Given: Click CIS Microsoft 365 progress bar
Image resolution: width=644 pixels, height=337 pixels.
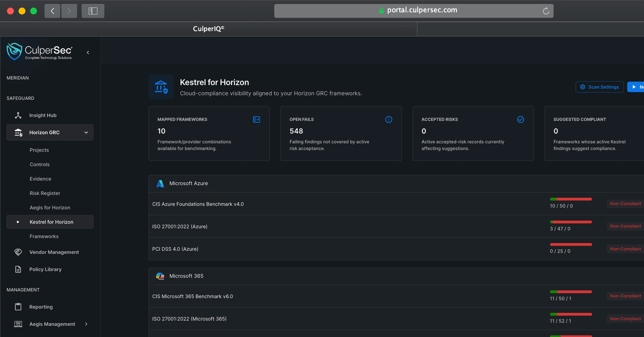Looking at the screenshot, I should point(571,292).
